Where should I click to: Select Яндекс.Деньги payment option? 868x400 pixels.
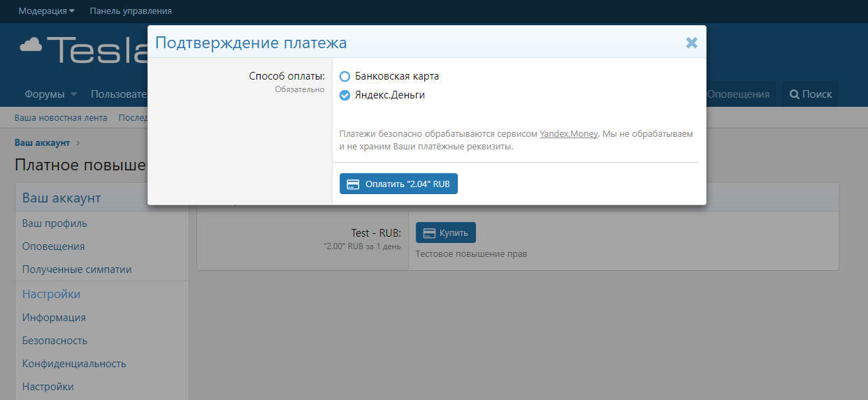[345, 95]
